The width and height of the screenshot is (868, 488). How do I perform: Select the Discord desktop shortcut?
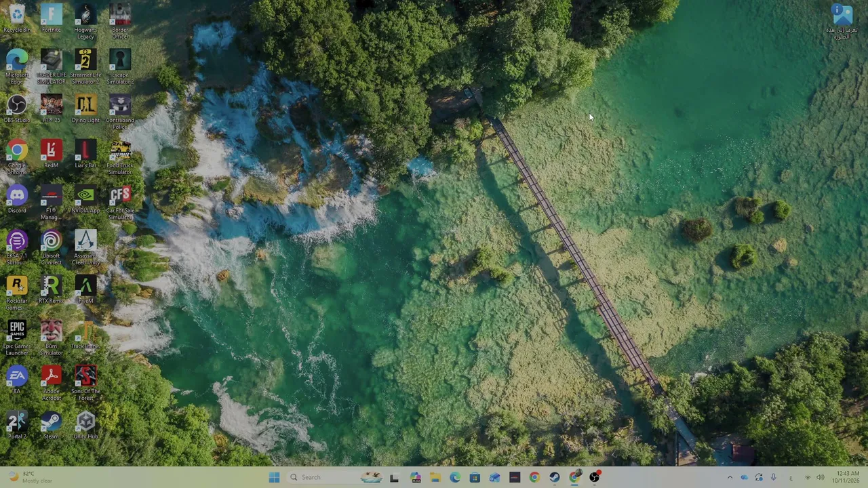click(x=17, y=199)
